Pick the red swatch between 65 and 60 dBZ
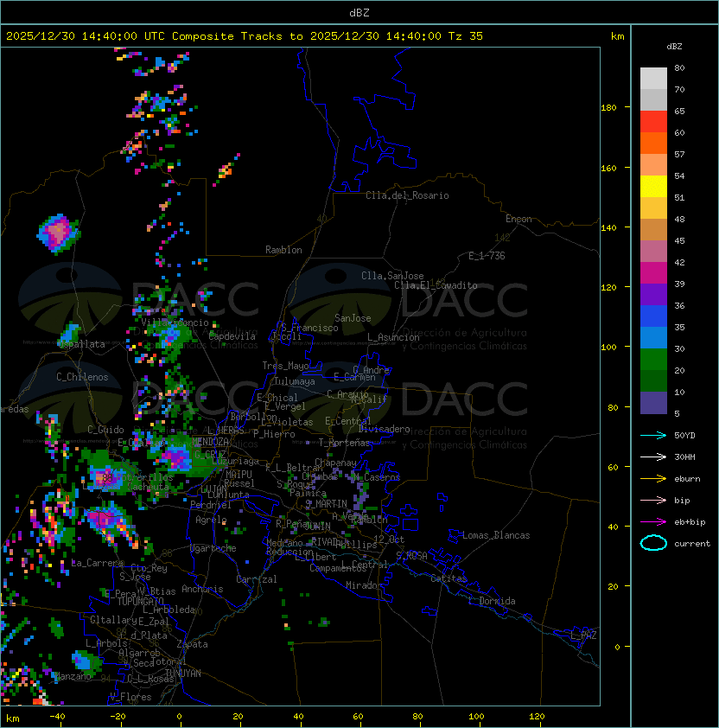This screenshot has width=719, height=728. (653, 122)
